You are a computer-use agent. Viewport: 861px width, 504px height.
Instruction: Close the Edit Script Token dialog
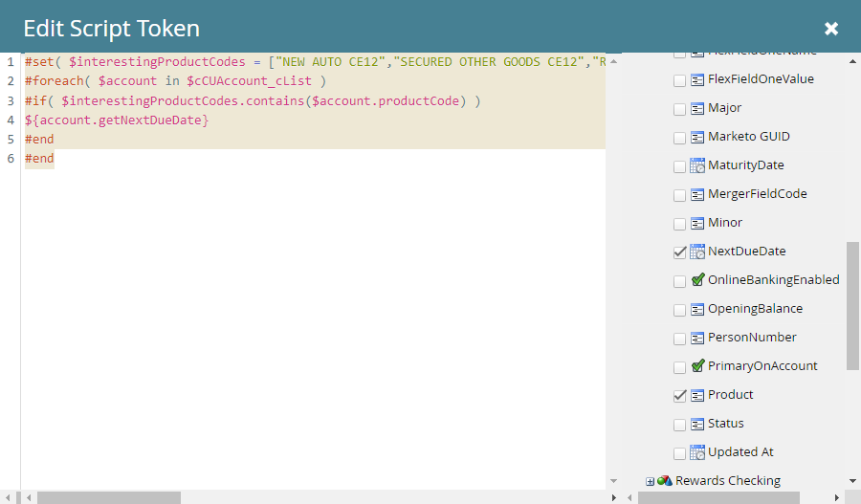tap(831, 29)
